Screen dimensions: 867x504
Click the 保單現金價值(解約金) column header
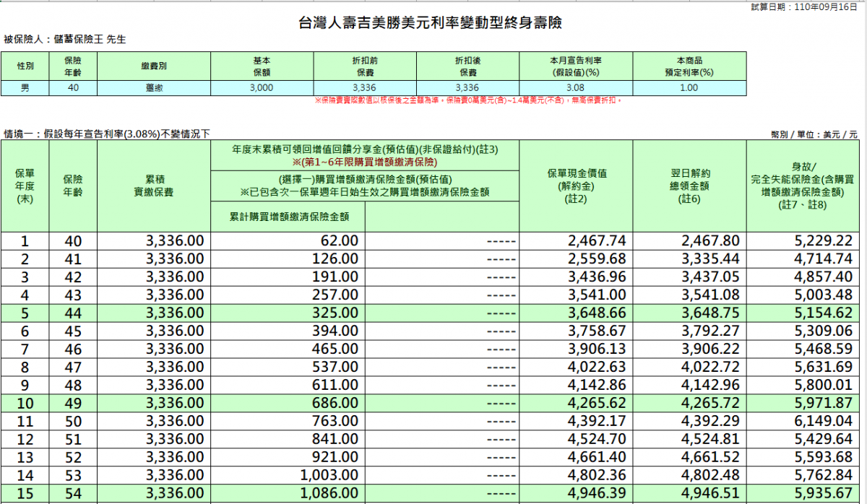tap(576, 186)
